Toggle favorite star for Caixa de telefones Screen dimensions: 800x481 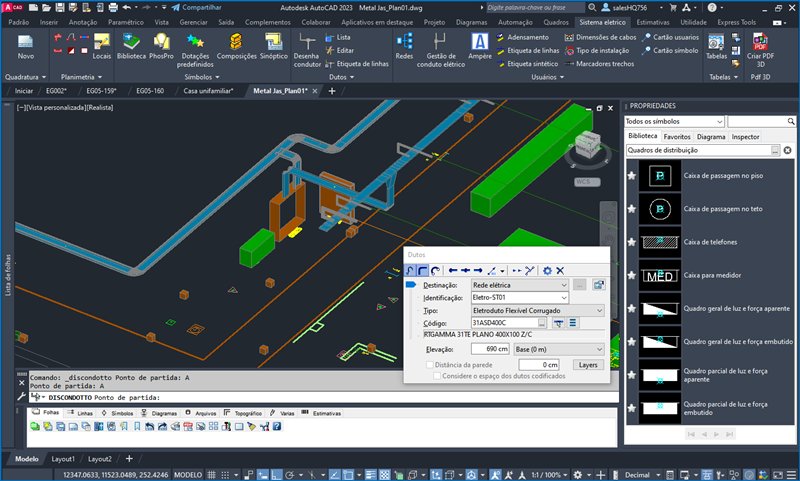click(x=631, y=242)
